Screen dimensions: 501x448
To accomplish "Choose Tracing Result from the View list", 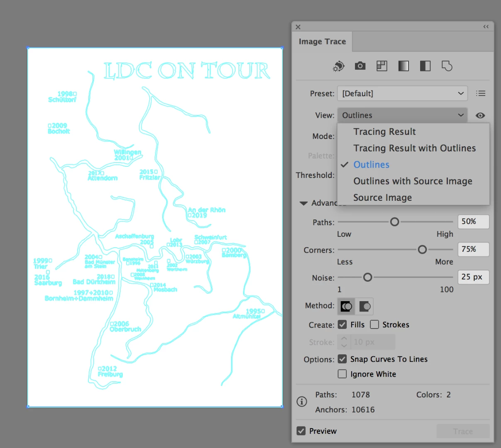I will tap(384, 131).
